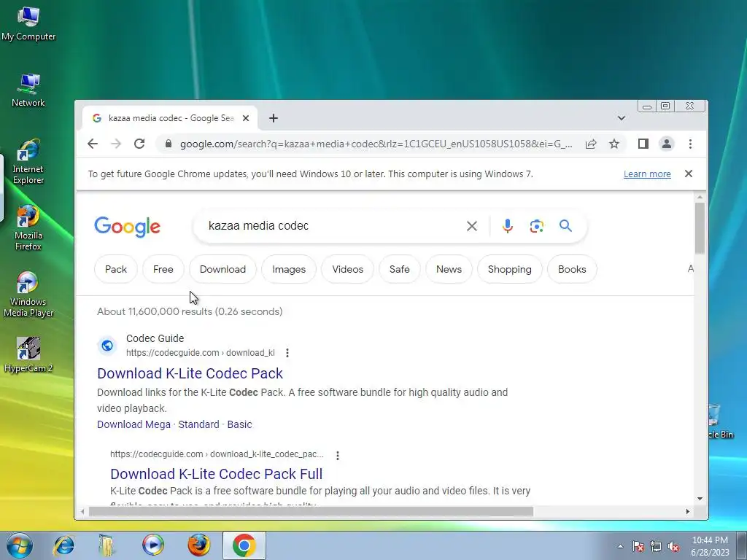Switch to Shopping results
This screenshot has height=560, width=747.
pos(510,269)
